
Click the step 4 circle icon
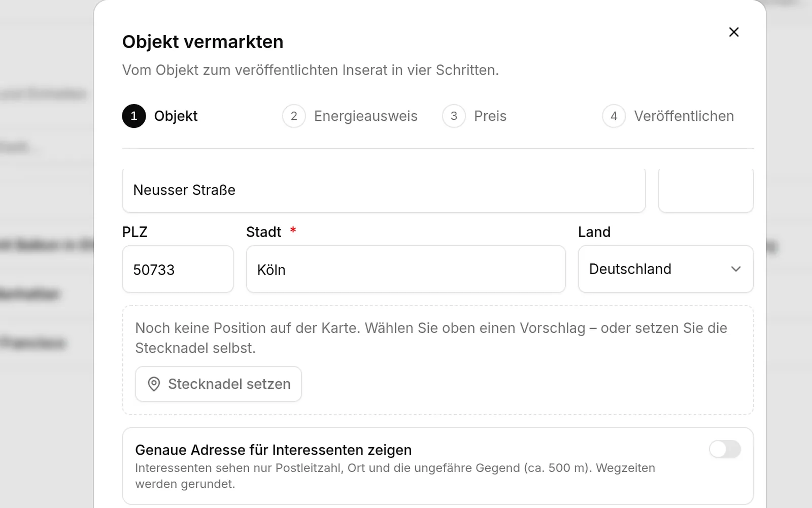[x=614, y=116]
